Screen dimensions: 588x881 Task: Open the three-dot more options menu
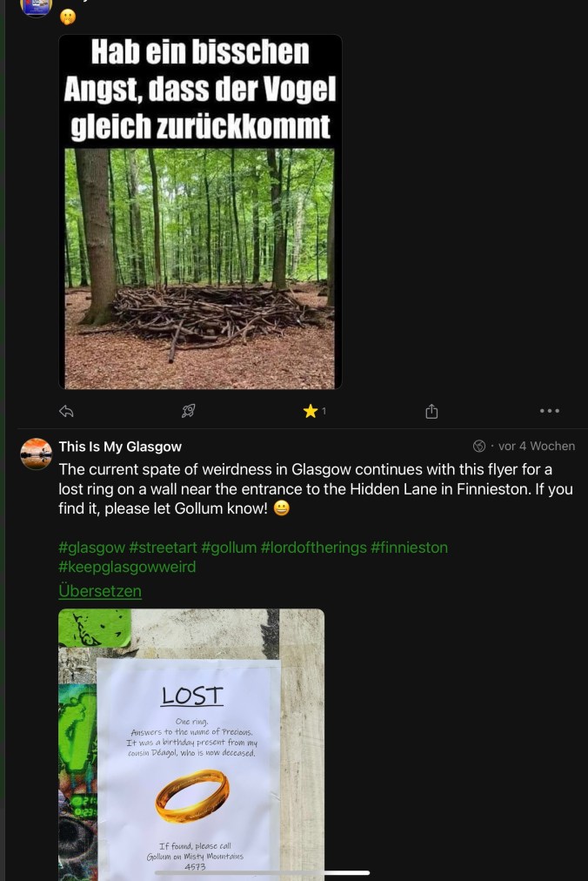[x=550, y=411]
